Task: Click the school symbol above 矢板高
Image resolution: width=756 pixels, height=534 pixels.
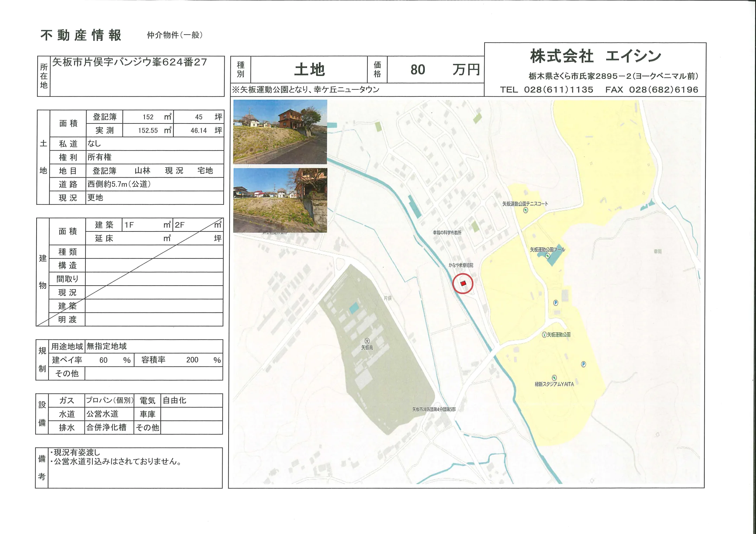Action: (x=367, y=341)
